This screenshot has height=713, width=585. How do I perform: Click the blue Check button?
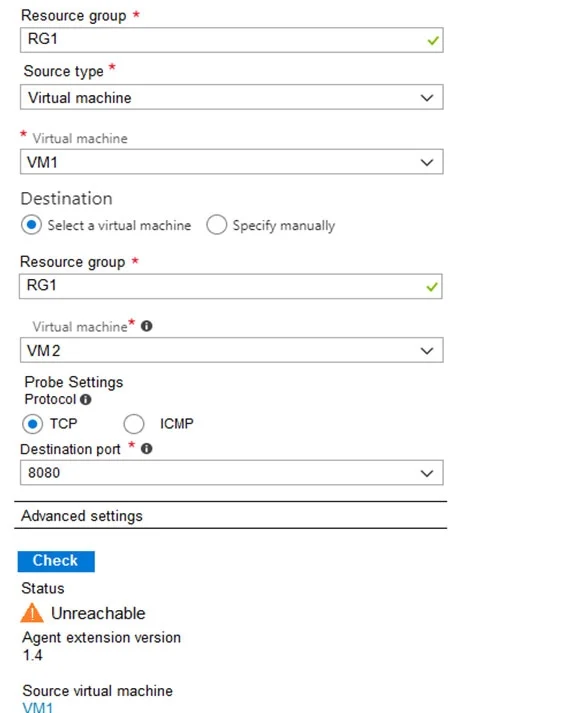click(56, 561)
